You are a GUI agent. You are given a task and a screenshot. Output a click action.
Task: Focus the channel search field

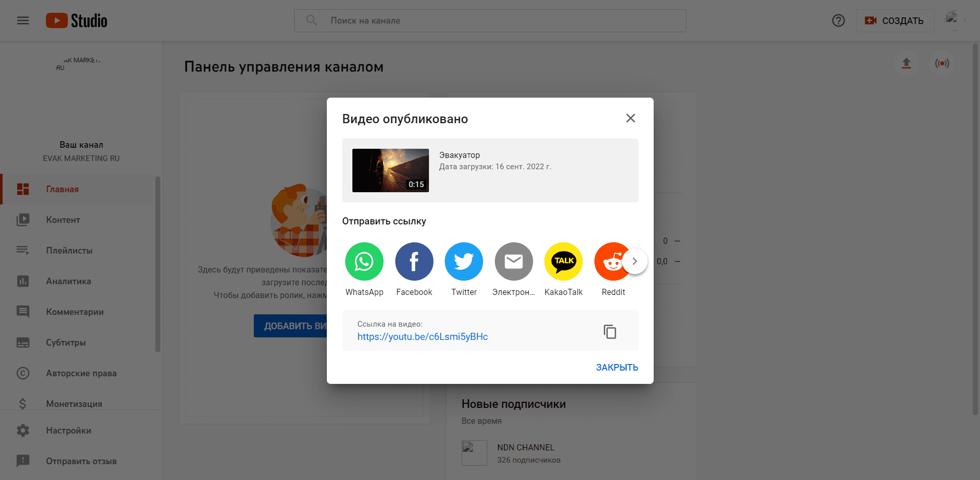(490, 20)
